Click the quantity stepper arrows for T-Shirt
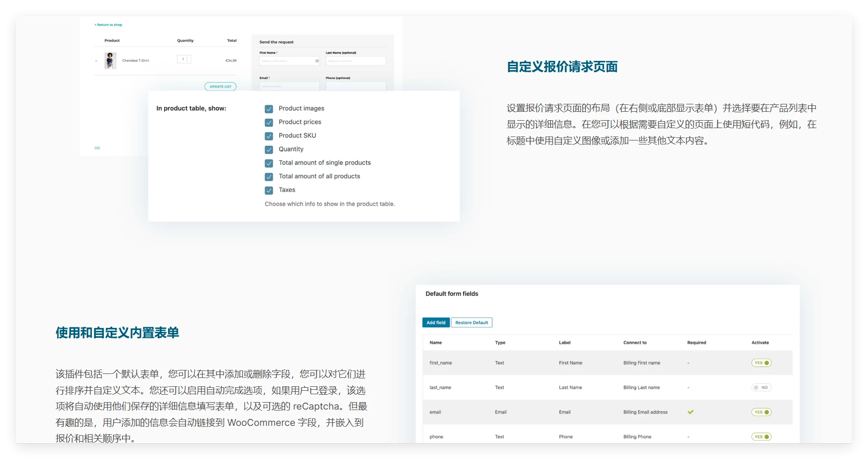Image resolution: width=868 pixels, height=460 pixels. [187, 59]
